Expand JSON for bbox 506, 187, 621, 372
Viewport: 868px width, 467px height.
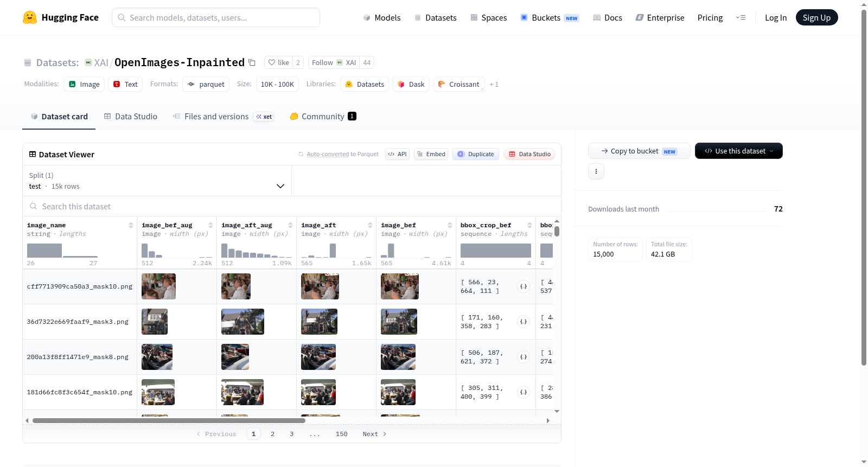tap(524, 357)
